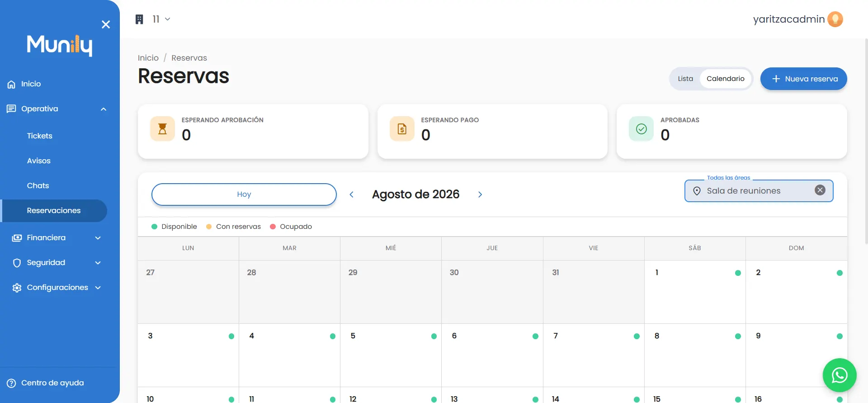
Task: Select calendar day 9
Action: (x=796, y=355)
